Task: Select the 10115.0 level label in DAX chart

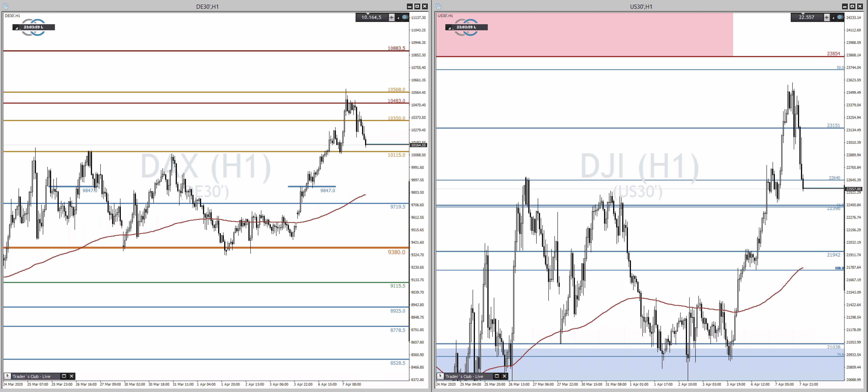Action: [x=396, y=155]
